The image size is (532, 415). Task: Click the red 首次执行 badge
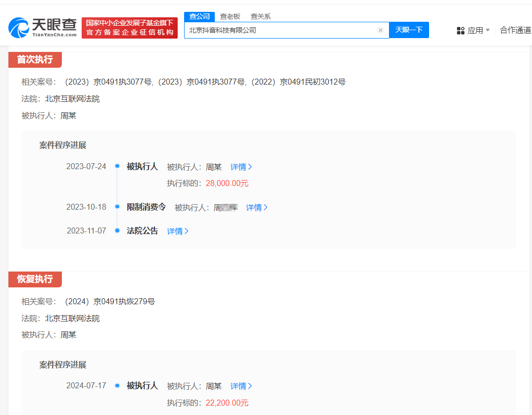tap(35, 59)
